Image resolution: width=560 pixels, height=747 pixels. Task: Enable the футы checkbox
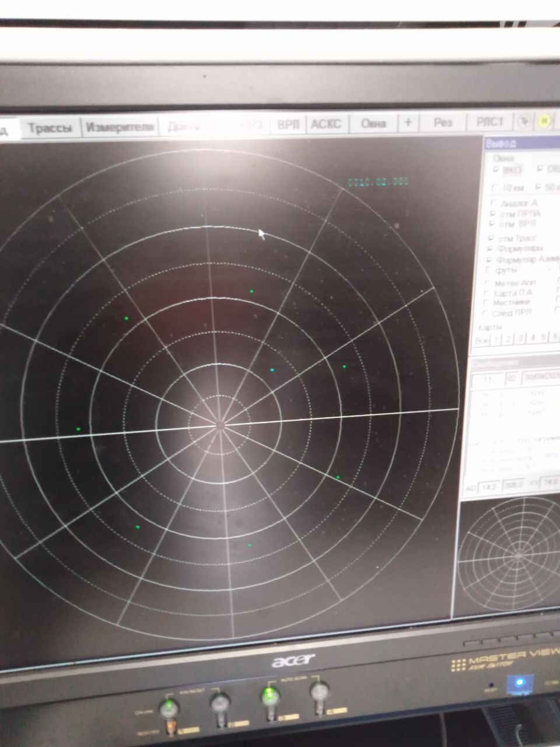tap(489, 270)
